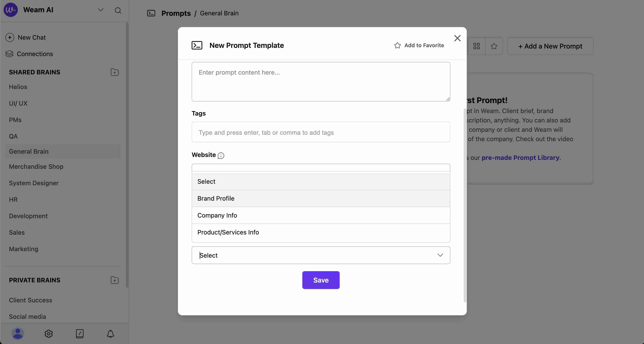Open Merchandise Shop brain in sidebar

point(36,167)
